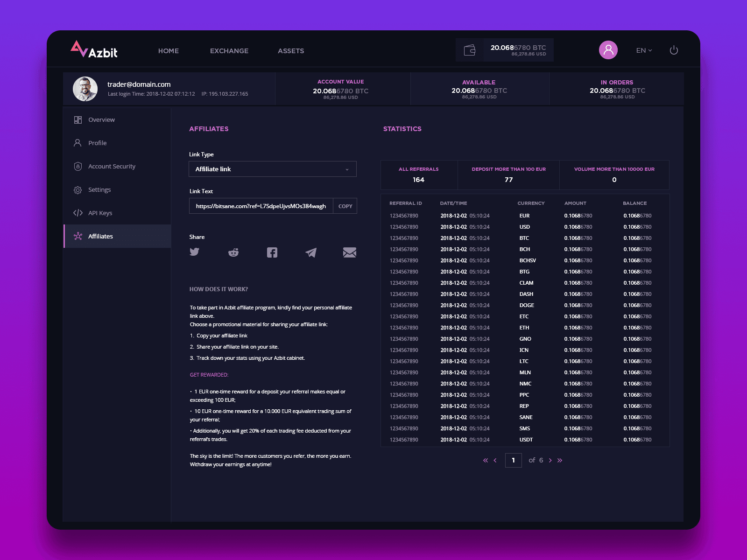Open the Exchange menu item

(x=229, y=51)
